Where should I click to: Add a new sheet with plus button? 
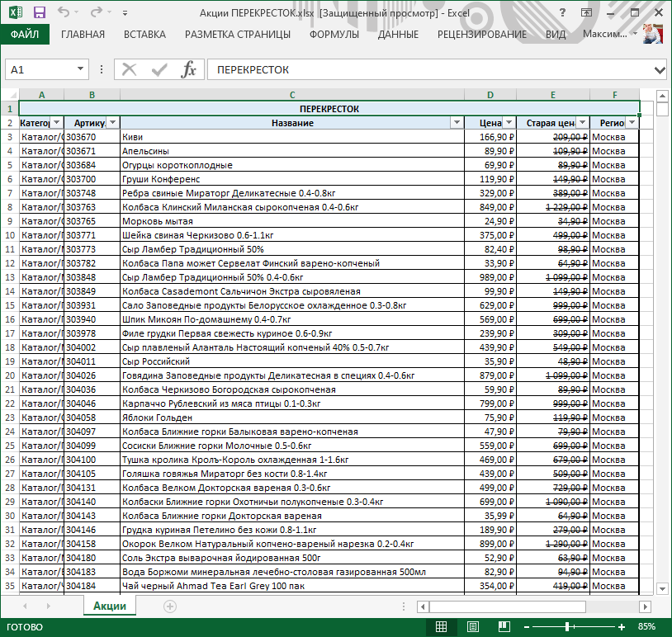[x=170, y=606]
